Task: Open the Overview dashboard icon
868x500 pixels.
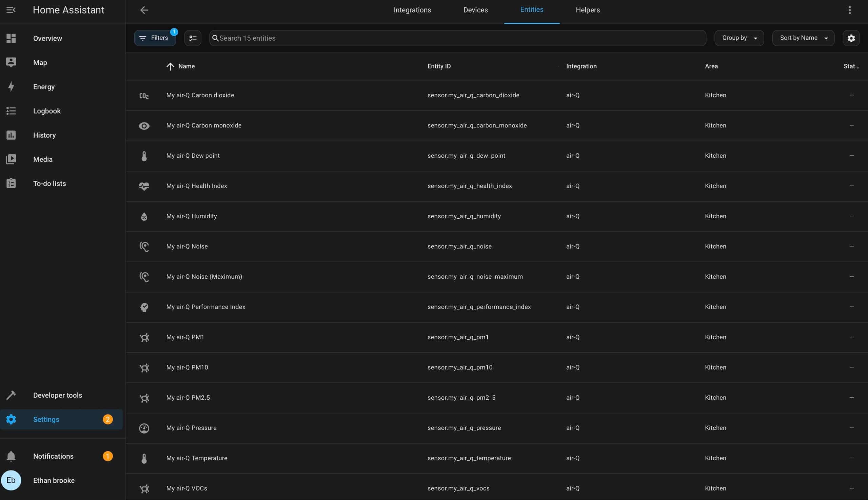Action: click(11, 38)
